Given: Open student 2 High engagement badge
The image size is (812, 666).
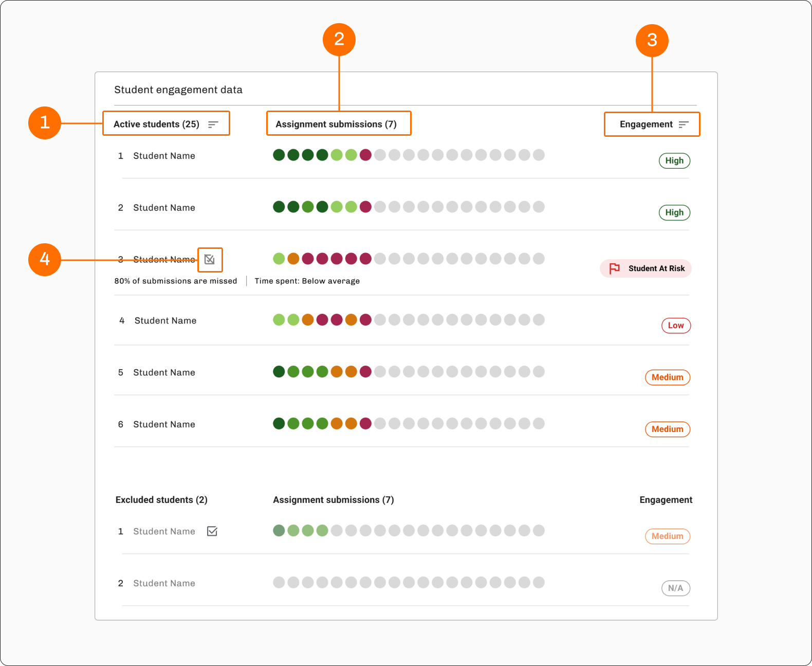Looking at the screenshot, I should click(x=674, y=212).
